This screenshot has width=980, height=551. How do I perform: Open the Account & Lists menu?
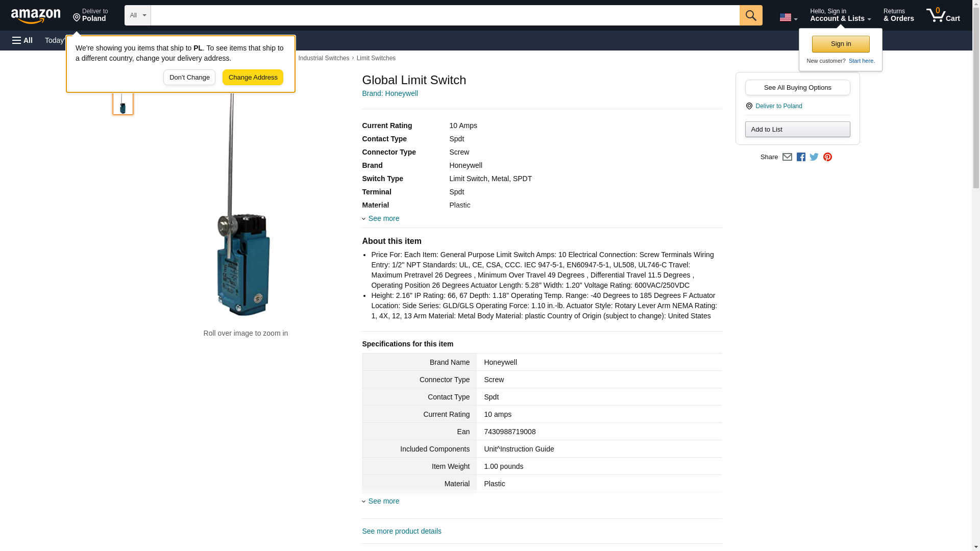(840, 15)
